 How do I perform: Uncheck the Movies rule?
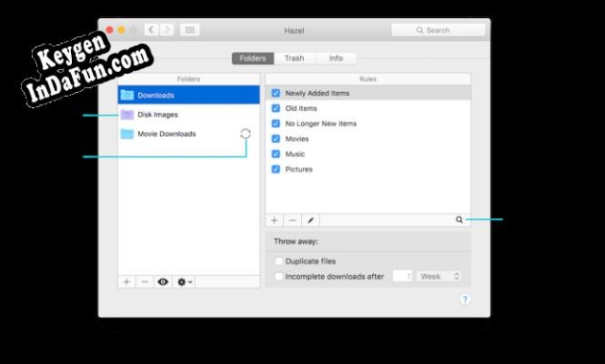275,139
